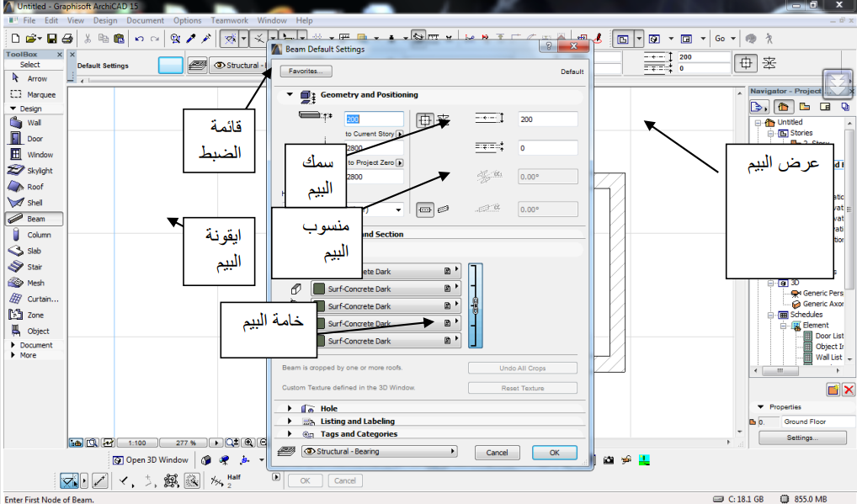Click the beam height input field showing 200
Screen dimensions: 857x504
(x=374, y=119)
